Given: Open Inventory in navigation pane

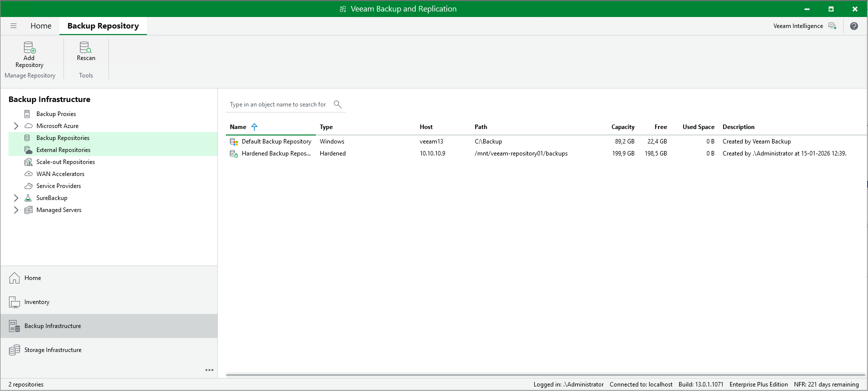Looking at the screenshot, I should pyautogui.click(x=37, y=302).
